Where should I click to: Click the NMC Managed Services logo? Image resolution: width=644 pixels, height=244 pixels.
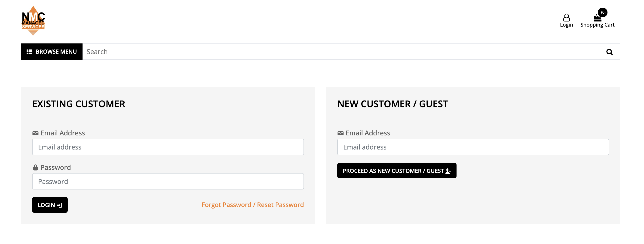pos(33,21)
